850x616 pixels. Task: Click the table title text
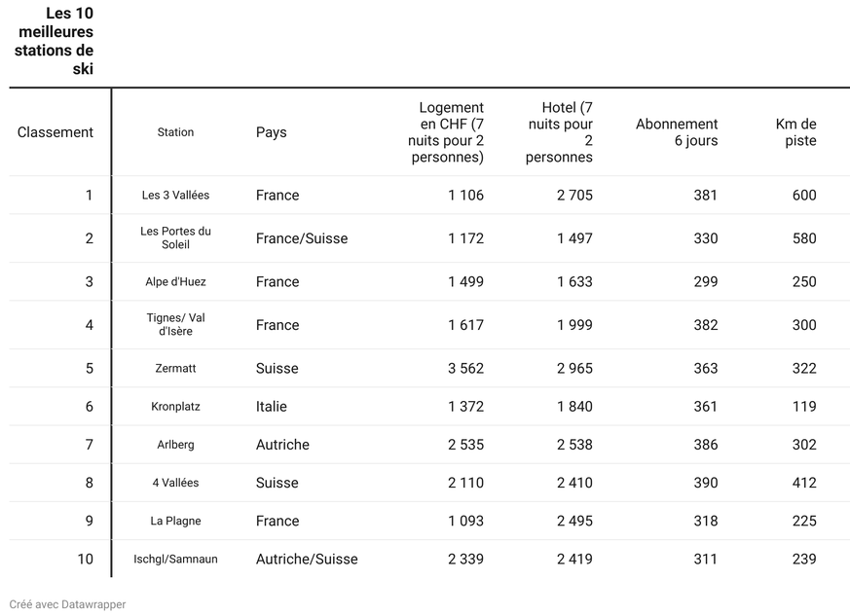tap(54, 41)
